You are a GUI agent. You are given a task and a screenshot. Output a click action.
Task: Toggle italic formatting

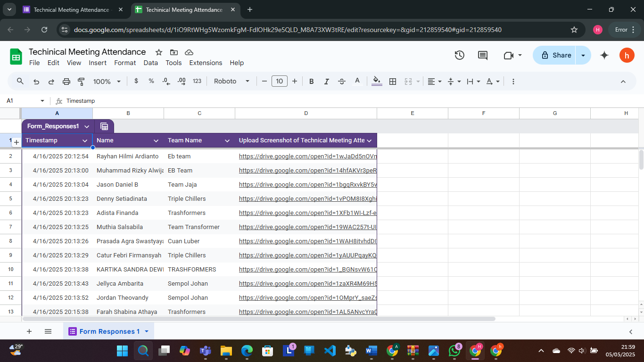pos(326,82)
